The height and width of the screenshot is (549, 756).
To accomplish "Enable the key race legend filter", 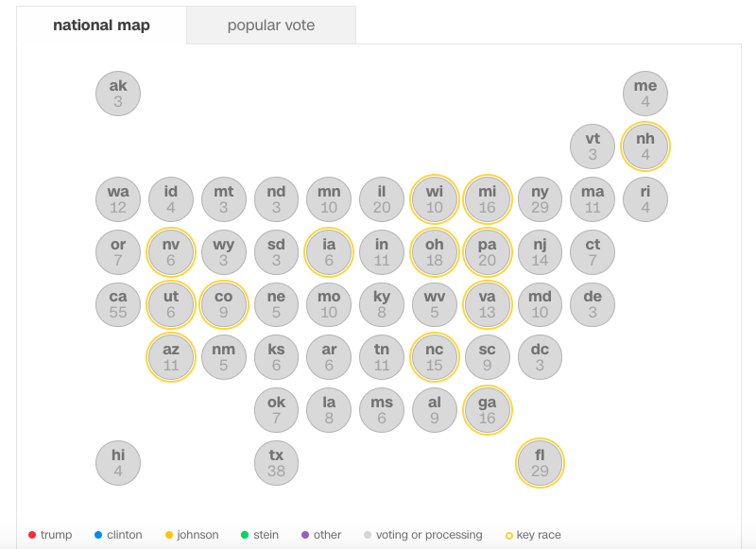I will [533, 535].
